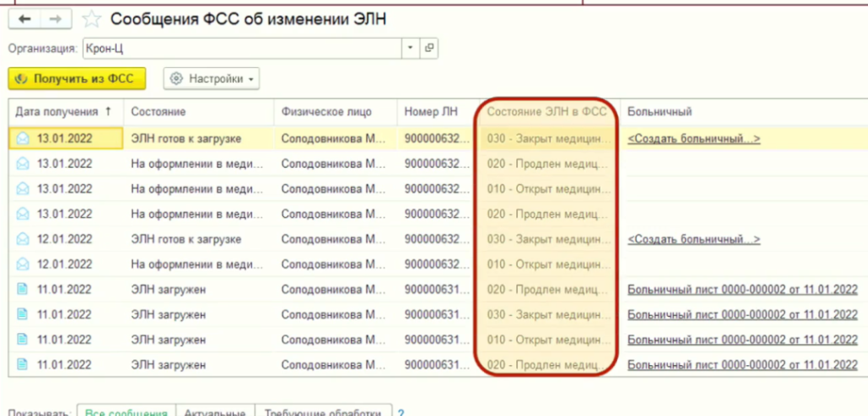
Task: Switch filter to 'Актуальные'
Action: click(x=214, y=412)
